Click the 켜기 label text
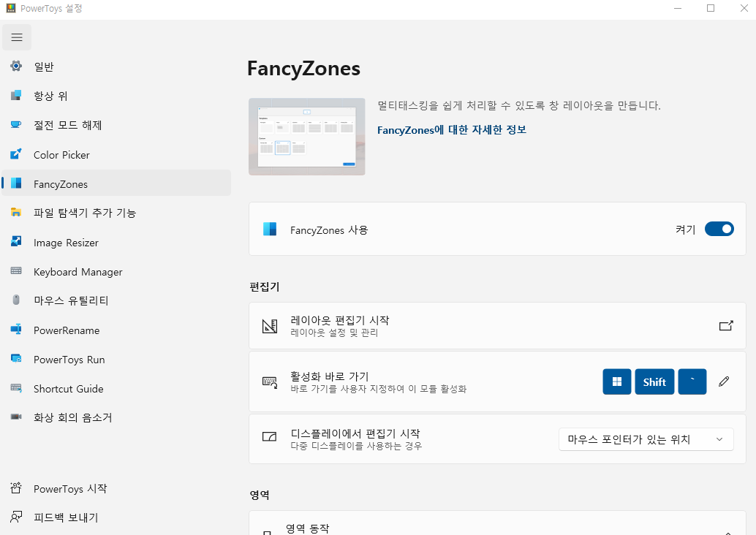 coord(685,229)
